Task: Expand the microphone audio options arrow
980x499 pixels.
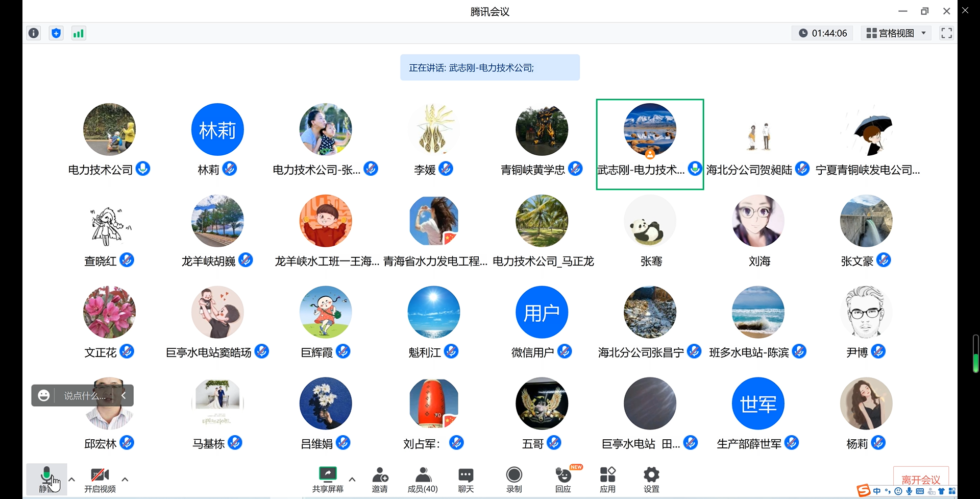Action: 72,480
